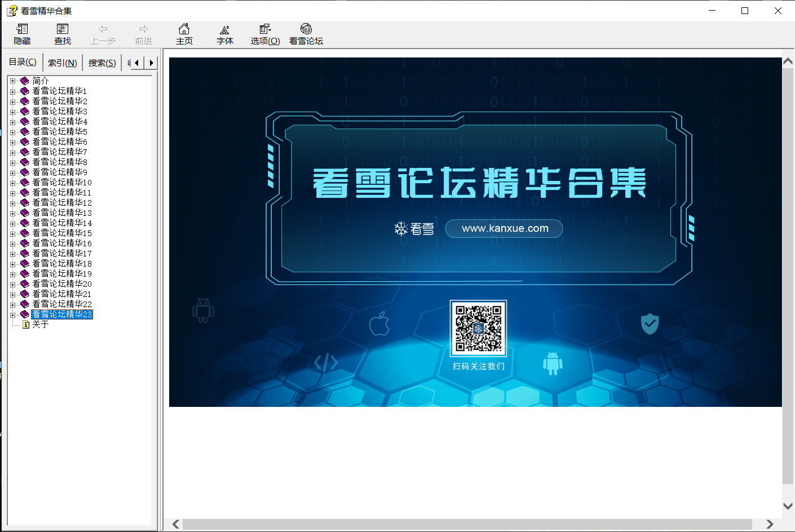Click the page icon beside 关于
Viewport: 795px width, 532px height.
coord(26,325)
